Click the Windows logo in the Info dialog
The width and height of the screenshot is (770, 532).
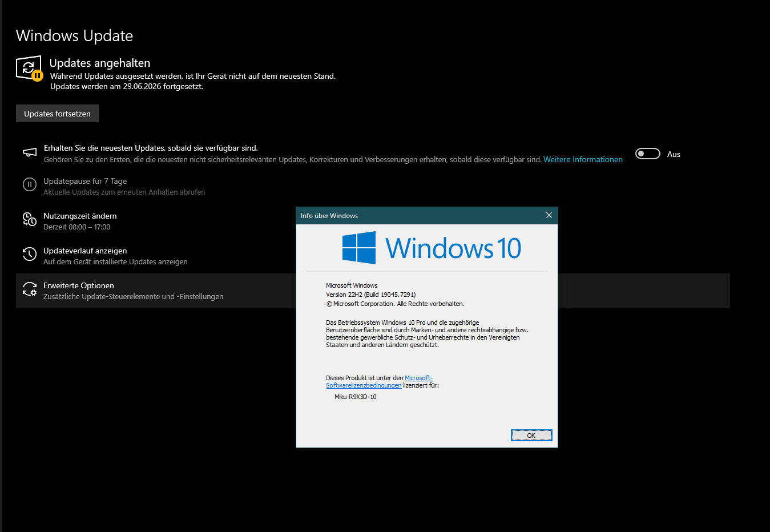(359, 248)
